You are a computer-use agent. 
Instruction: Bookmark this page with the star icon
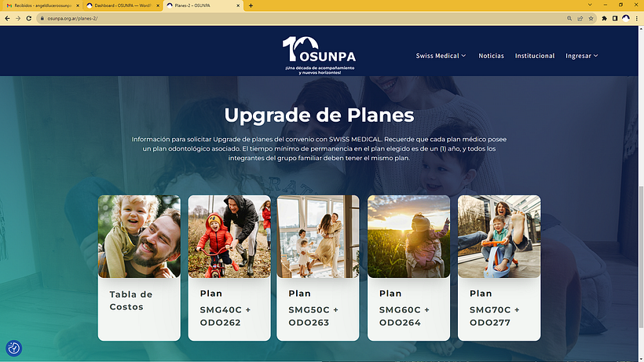pos(591,18)
